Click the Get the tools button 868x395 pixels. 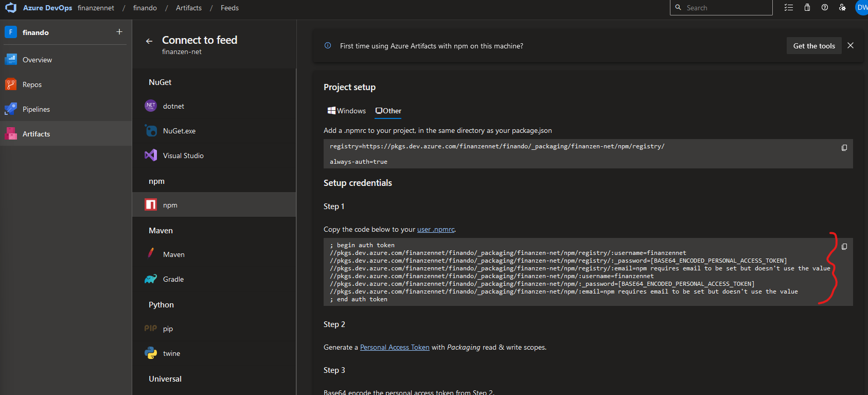tap(814, 46)
